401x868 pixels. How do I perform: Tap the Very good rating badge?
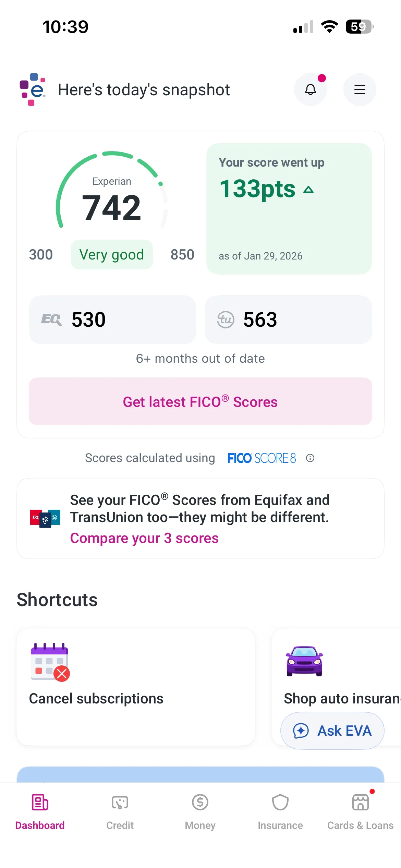(x=112, y=255)
